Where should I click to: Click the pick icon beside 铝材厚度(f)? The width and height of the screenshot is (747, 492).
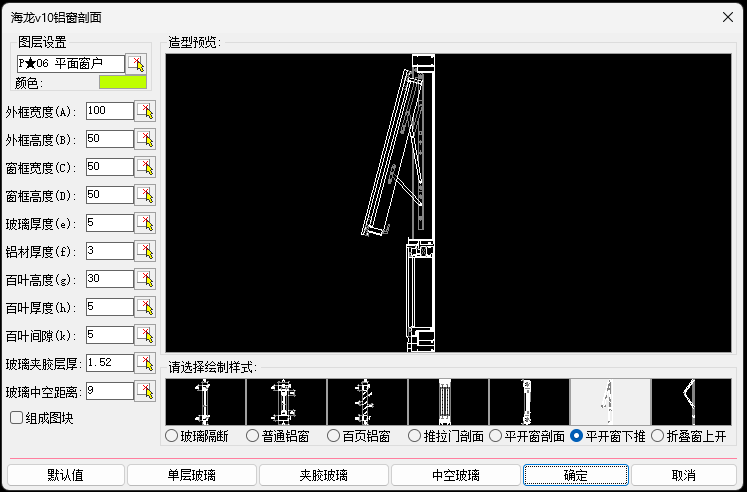coord(146,251)
